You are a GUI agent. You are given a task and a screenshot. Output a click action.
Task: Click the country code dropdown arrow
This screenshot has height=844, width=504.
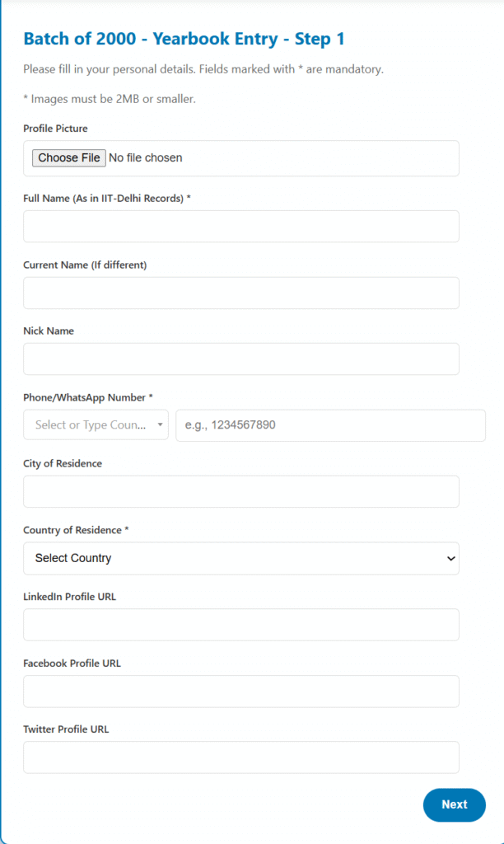pyautogui.click(x=160, y=425)
